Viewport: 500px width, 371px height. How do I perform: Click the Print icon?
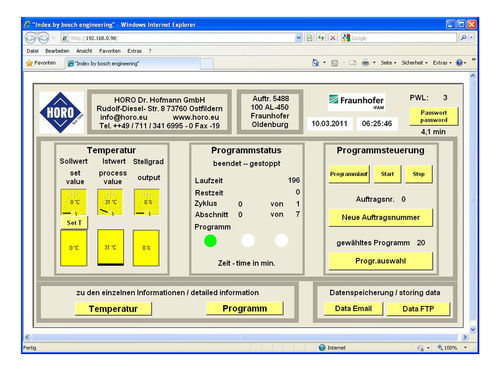point(366,63)
